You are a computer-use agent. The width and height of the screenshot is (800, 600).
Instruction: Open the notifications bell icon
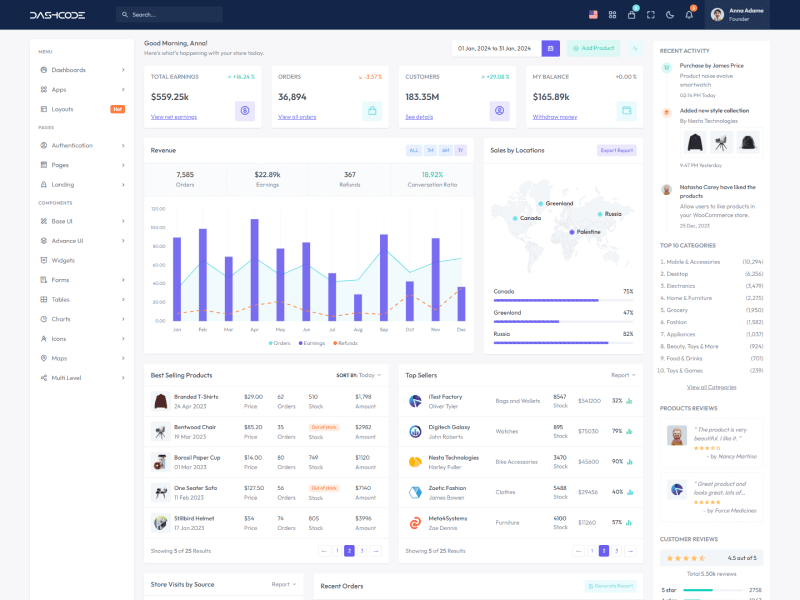coord(689,15)
